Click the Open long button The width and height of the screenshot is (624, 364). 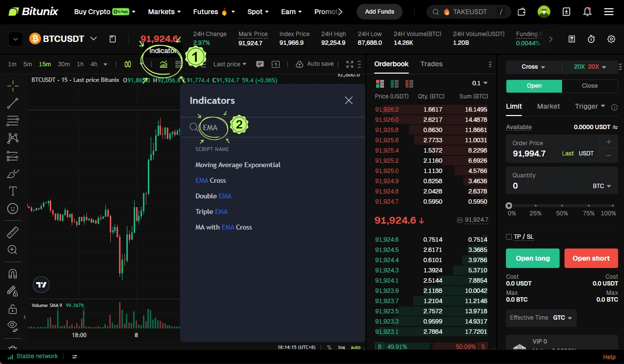pos(532,258)
